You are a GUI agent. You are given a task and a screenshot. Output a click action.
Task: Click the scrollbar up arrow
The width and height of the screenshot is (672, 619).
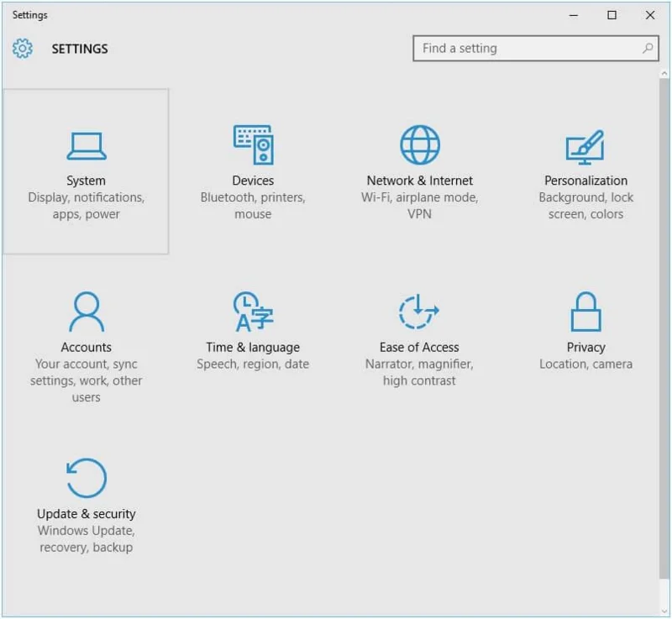coord(664,74)
